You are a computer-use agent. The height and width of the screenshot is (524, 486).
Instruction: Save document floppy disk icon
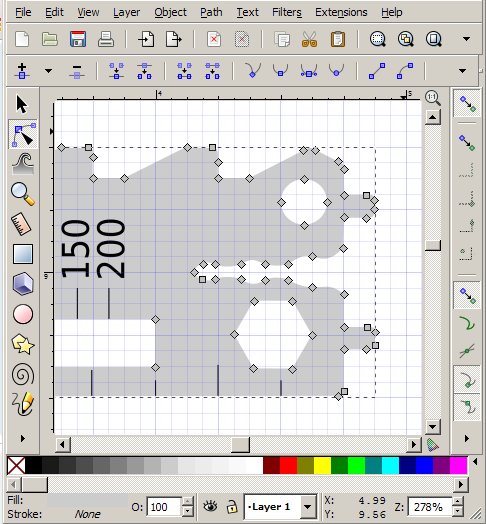point(78,39)
